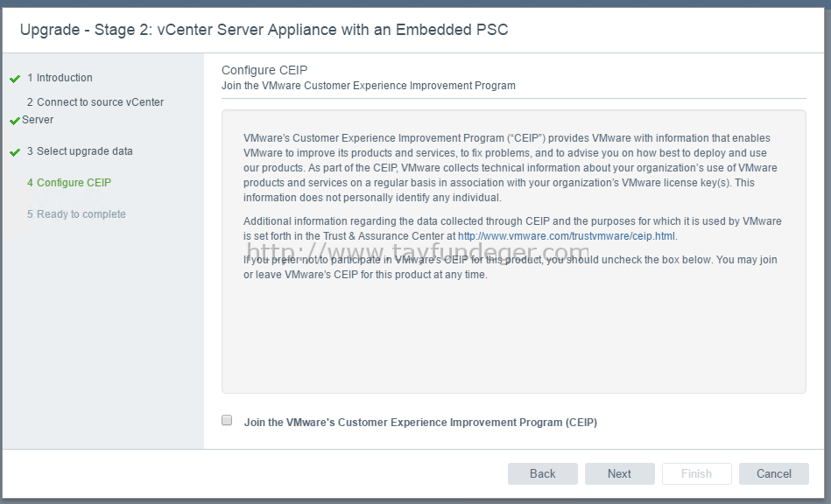Click the Configure CEIP heading
831x504 pixels.
coord(264,70)
